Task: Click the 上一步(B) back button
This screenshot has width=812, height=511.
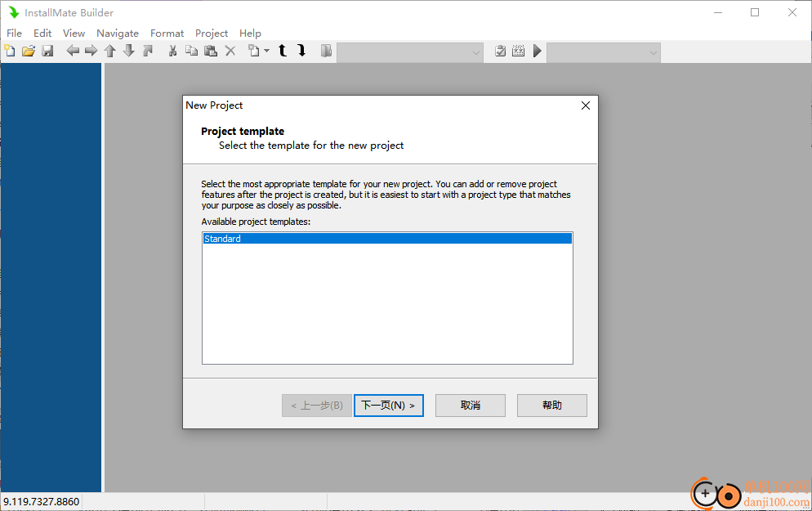Action: point(317,406)
